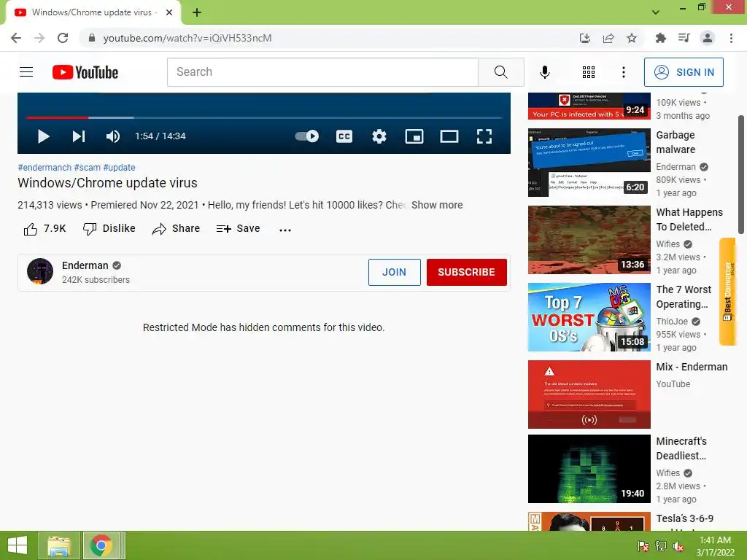Open the player settings gear
The width and height of the screenshot is (747, 560).
tap(379, 136)
